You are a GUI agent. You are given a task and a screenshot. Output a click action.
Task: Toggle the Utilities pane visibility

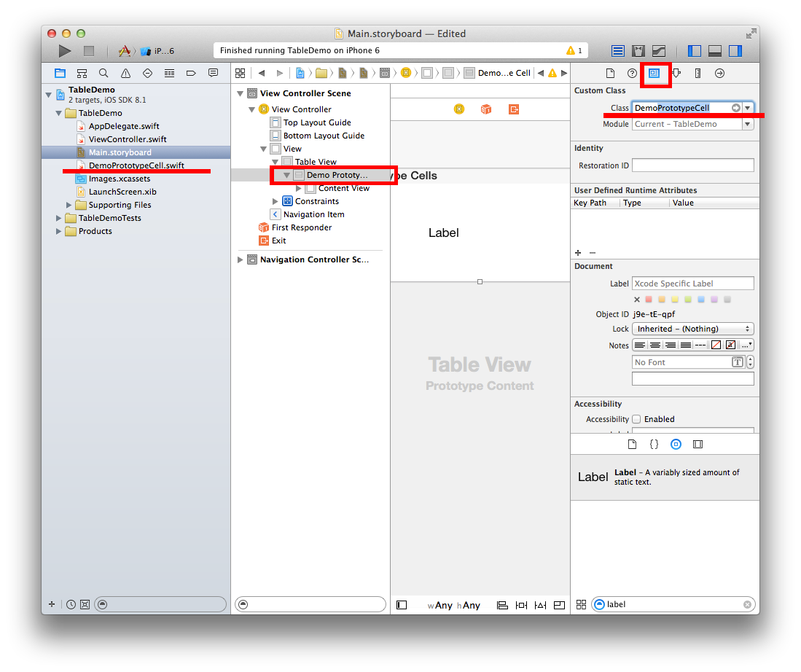pyautogui.click(x=735, y=51)
